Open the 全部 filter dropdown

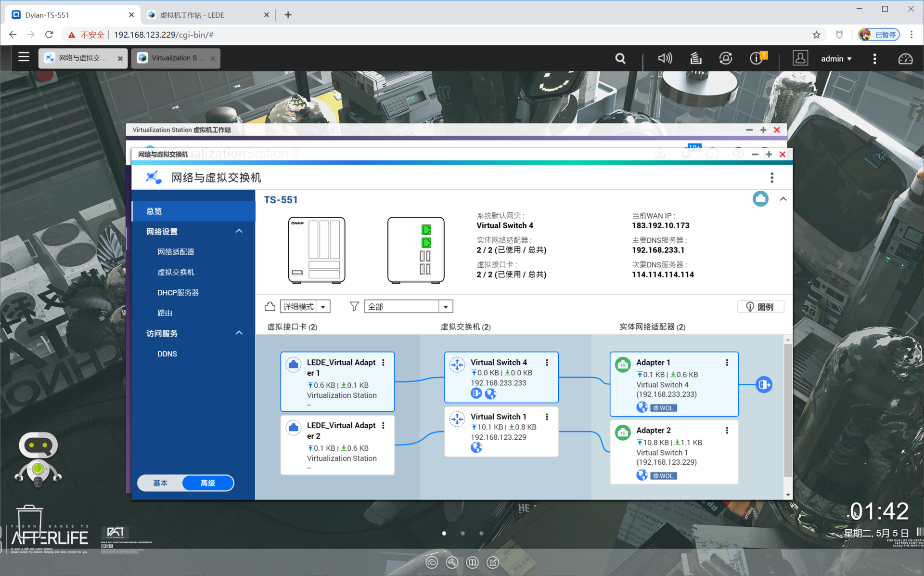(x=409, y=307)
